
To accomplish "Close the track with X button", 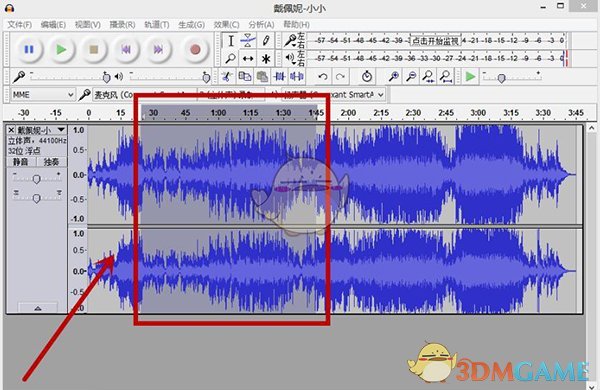I will pos(11,130).
